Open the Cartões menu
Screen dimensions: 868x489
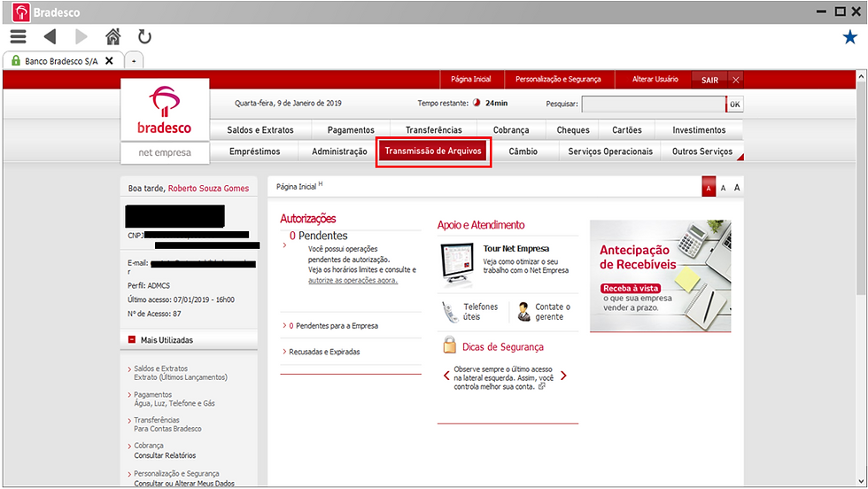[627, 129]
